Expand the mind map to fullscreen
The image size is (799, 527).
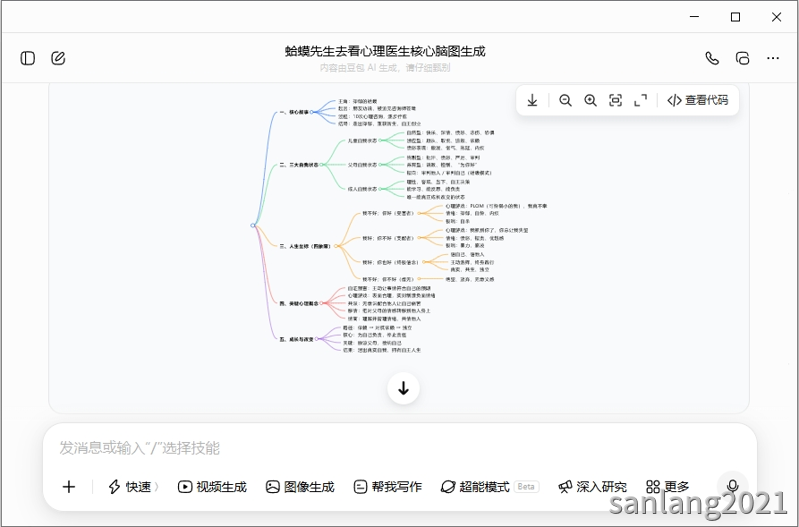(x=641, y=100)
